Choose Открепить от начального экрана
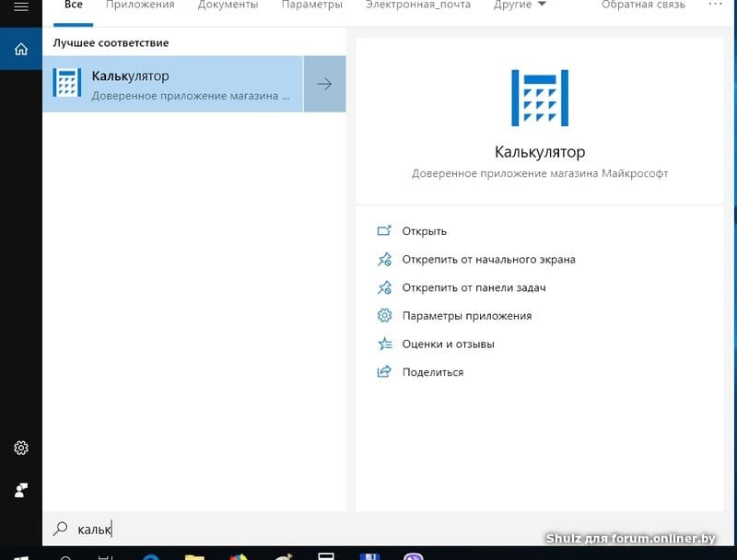 [x=488, y=260]
